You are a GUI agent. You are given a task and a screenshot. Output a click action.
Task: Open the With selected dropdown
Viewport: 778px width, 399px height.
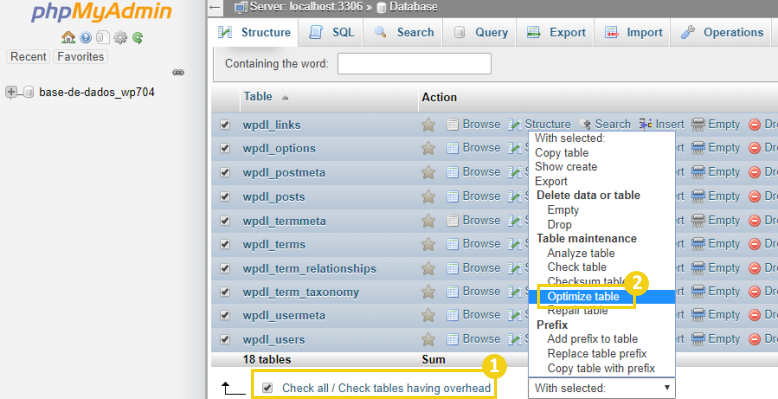pos(602,388)
